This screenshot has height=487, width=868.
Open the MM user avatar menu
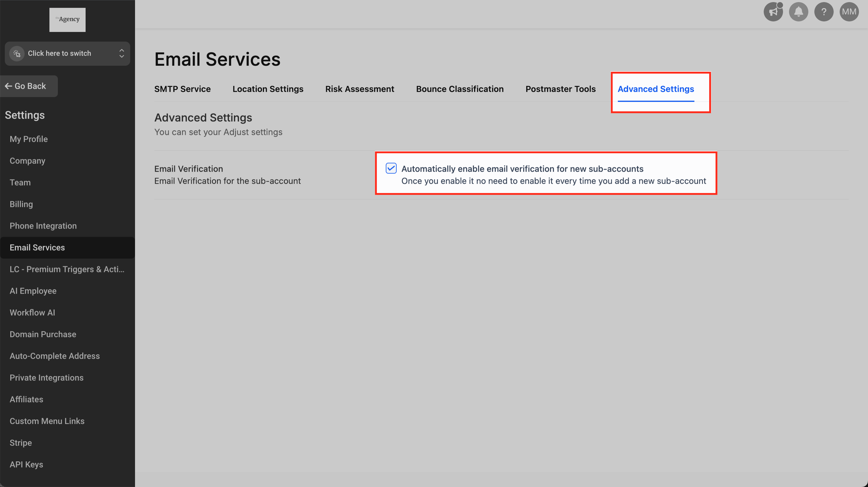(x=849, y=12)
